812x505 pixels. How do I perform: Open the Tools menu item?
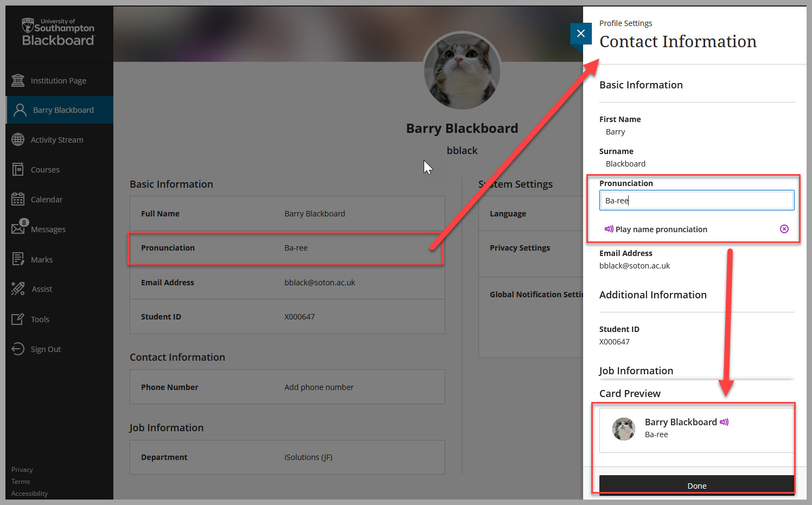point(40,319)
